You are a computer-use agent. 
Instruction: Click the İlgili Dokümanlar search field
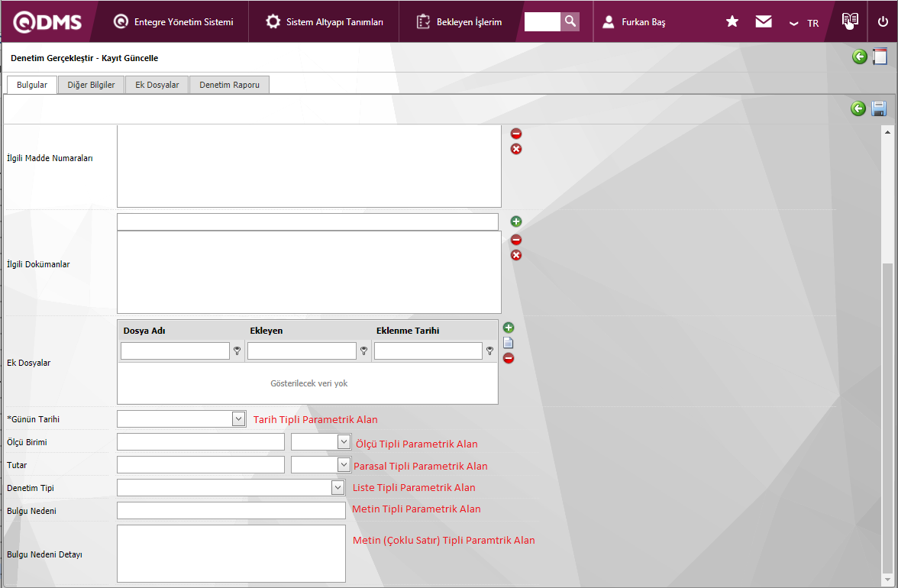308,221
